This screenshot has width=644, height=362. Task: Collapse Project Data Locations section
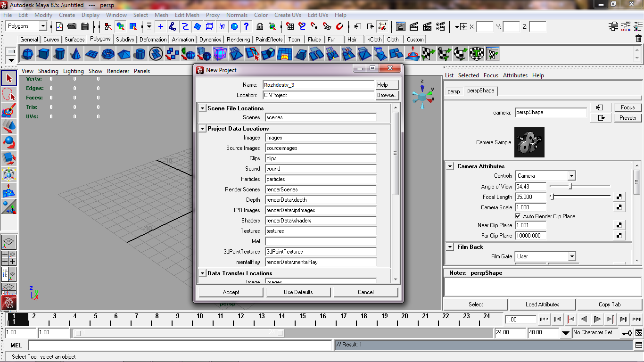click(202, 128)
